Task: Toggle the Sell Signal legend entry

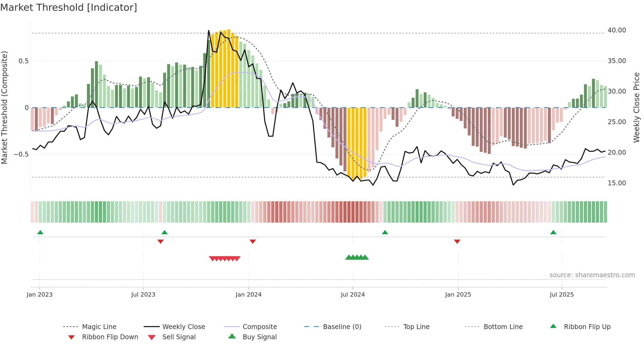Action: (172, 337)
